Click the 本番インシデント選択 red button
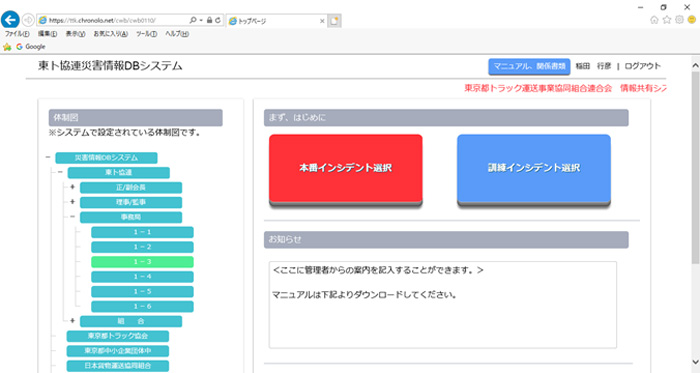 coord(346,169)
